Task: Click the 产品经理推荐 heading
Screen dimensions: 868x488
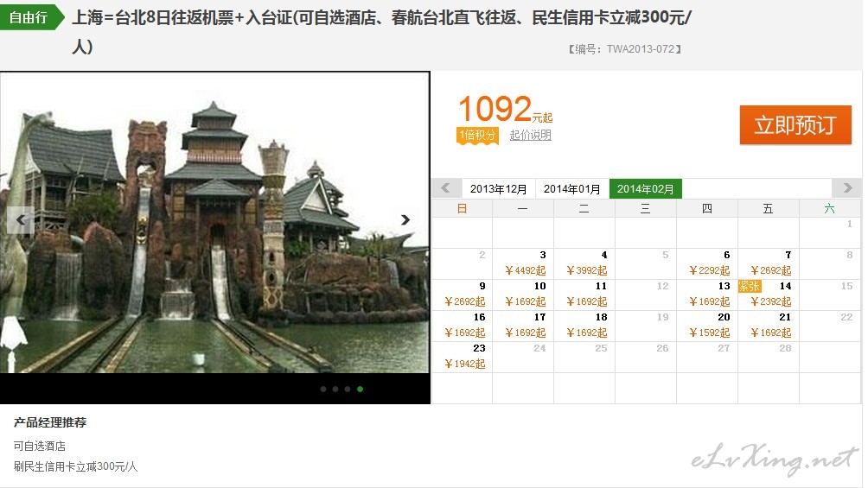Action: 50,422
